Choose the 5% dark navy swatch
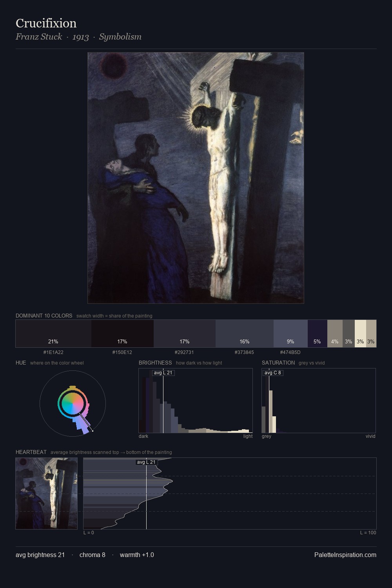 (317, 334)
